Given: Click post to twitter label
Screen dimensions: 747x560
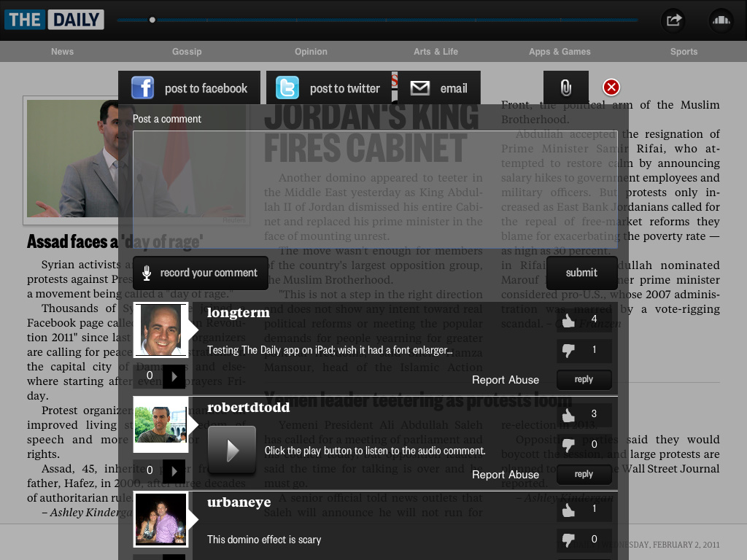Looking at the screenshot, I should 345,88.
